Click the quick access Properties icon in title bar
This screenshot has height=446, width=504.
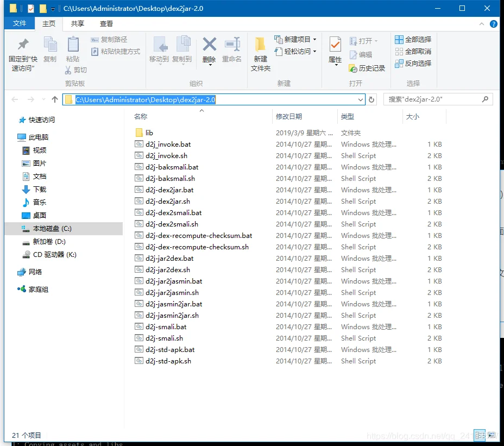tap(31, 8)
